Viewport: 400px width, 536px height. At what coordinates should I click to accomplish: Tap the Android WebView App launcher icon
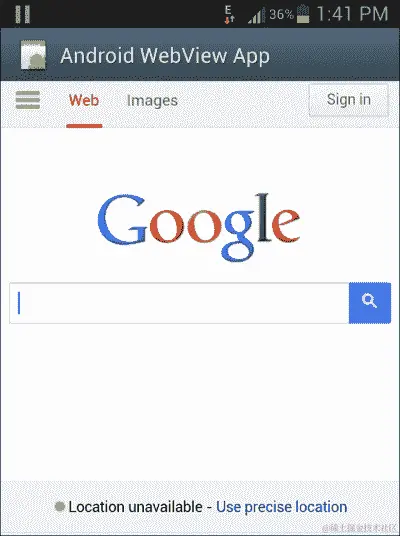33,55
